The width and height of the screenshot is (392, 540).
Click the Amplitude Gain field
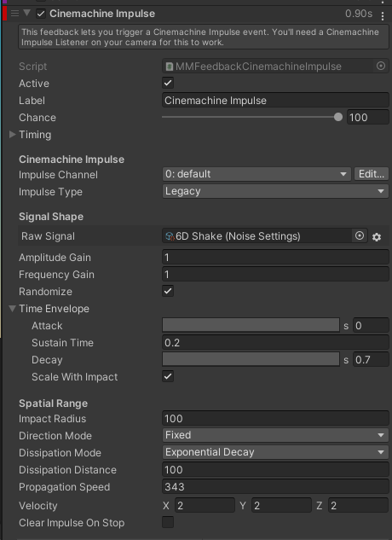275,258
